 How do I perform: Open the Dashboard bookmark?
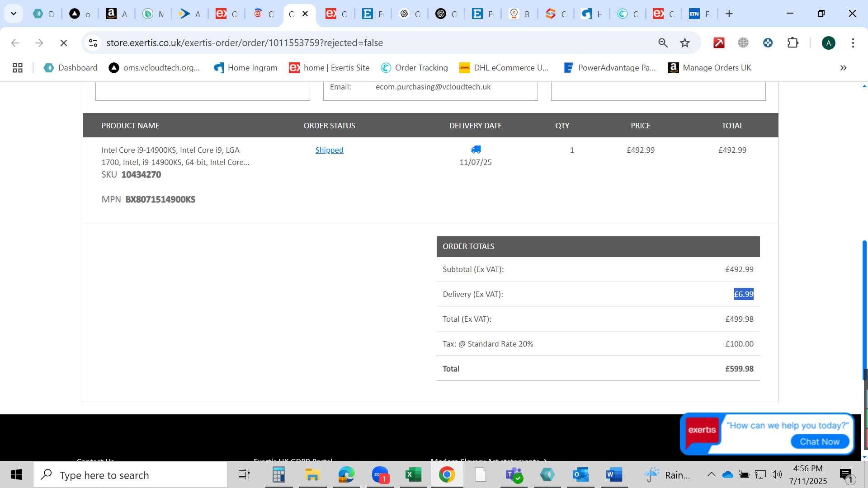71,68
